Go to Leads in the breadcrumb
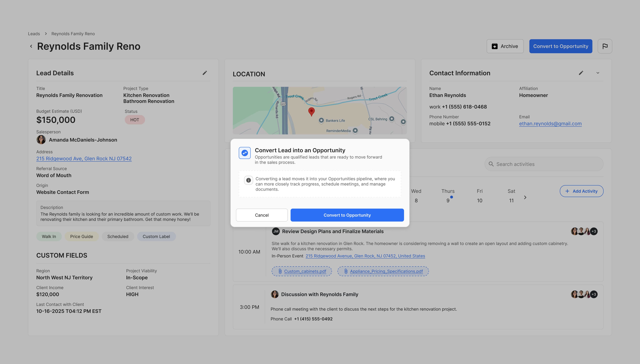Viewport: 640px width, 364px height. tap(34, 34)
